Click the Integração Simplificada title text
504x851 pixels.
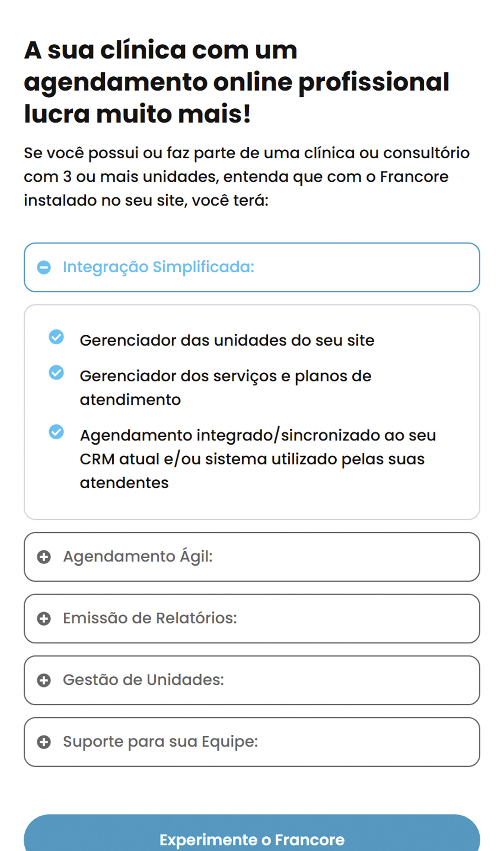[x=158, y=267]
